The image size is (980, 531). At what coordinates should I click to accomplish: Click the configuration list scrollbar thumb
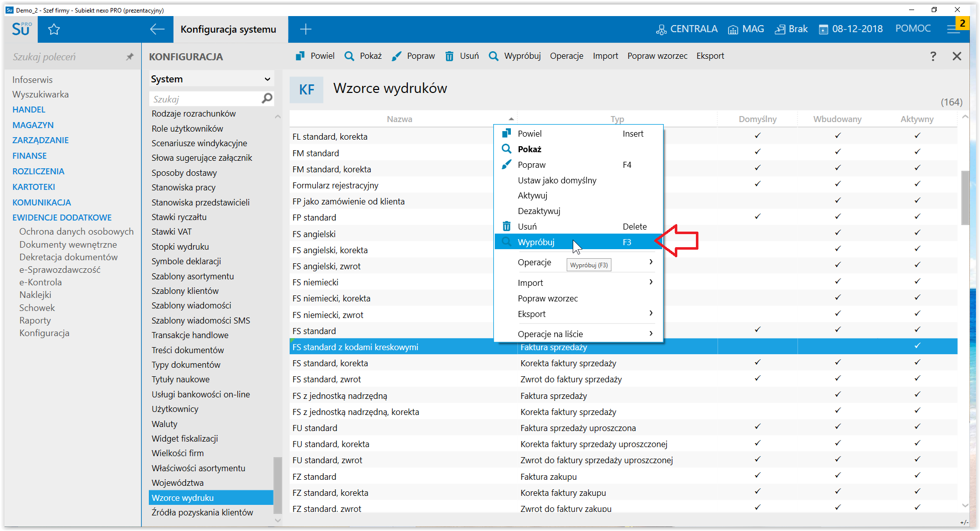coord(278,485)
